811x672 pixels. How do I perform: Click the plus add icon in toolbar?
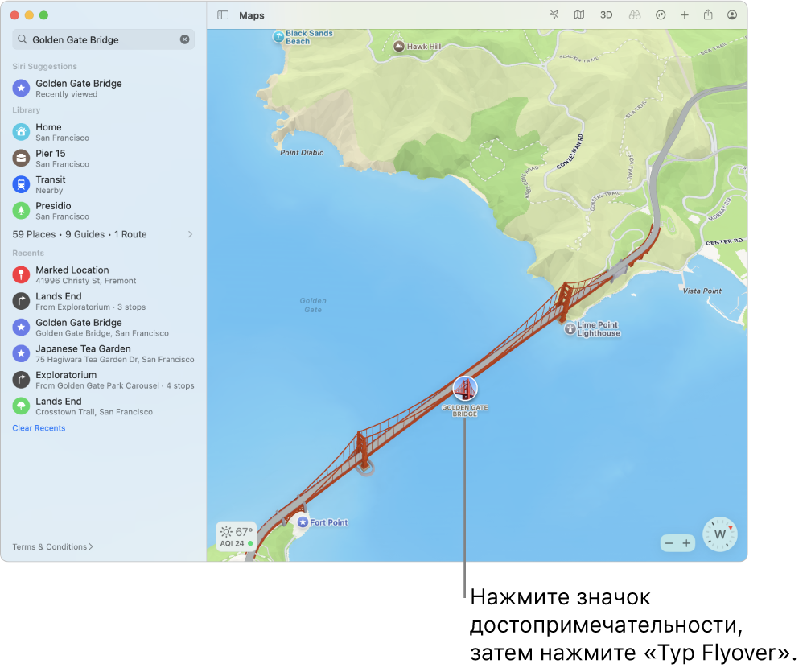click(684, 15)
